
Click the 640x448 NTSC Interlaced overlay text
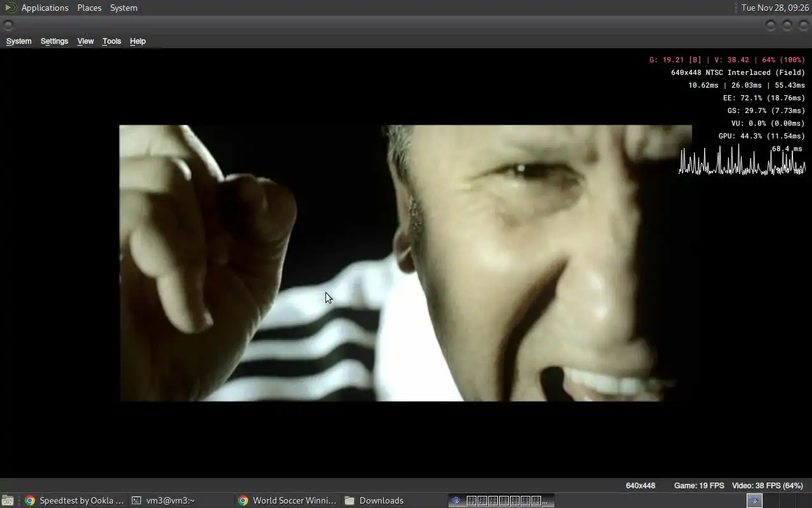pyautogui.click(x=738, y=72)
